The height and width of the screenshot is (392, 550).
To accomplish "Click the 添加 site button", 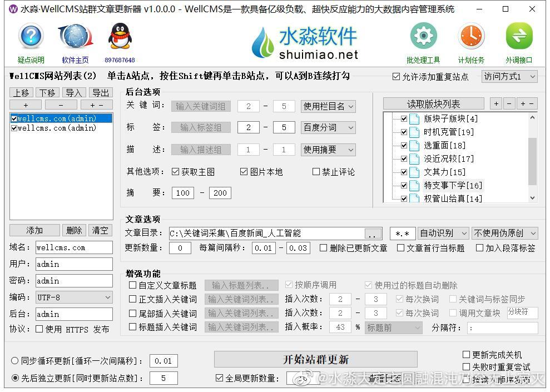I will coord(34,230).
